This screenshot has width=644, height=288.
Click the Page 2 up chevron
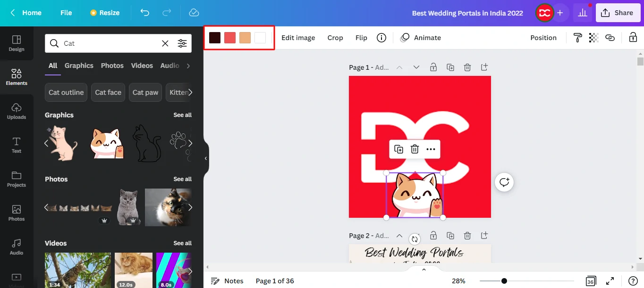click(399, 236)
